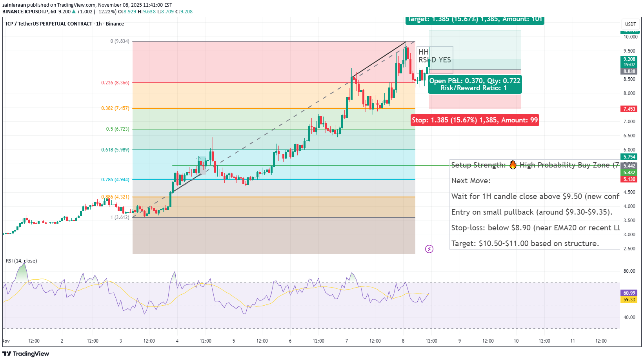This screenshot has height=361, width=644.
Task: Click the TradingView logo at bottom left
Action: click(x=26, y=354)
